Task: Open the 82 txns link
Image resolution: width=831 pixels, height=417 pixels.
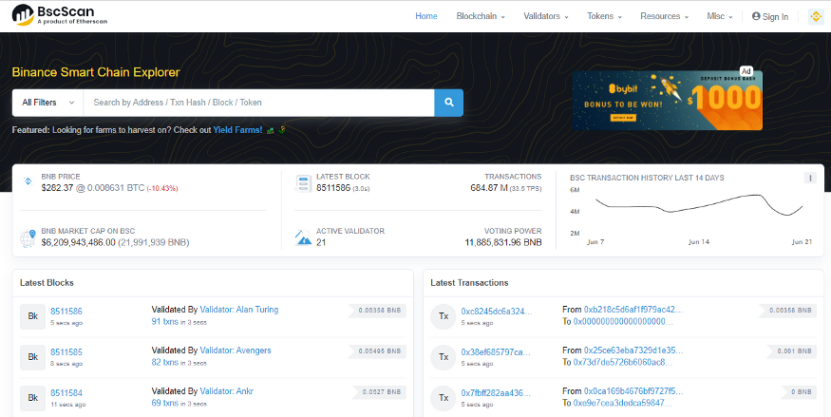Action: (165, 362)
